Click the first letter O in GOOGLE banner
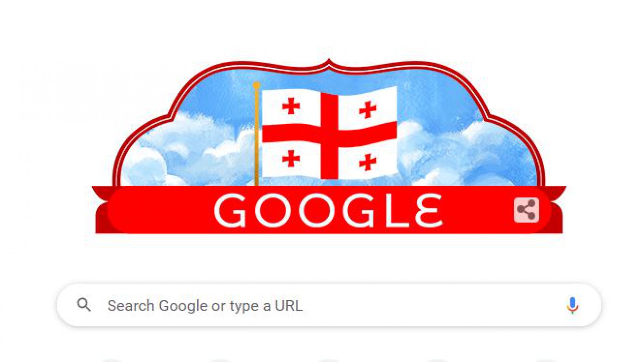 click(x=272, y=210)
